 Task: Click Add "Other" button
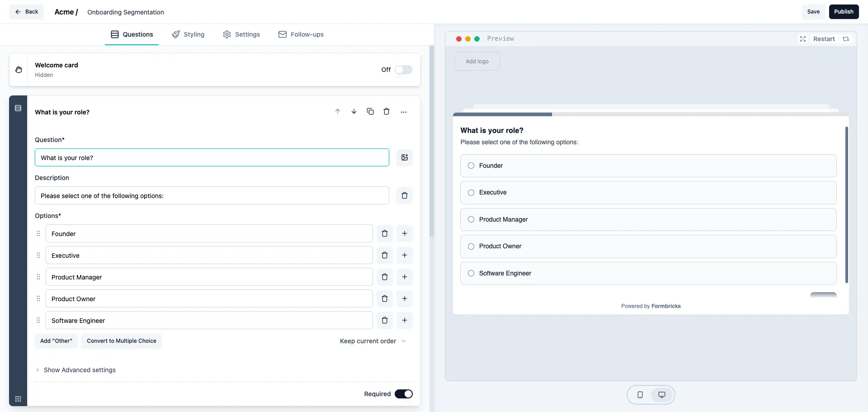click(x=56, y=341)
